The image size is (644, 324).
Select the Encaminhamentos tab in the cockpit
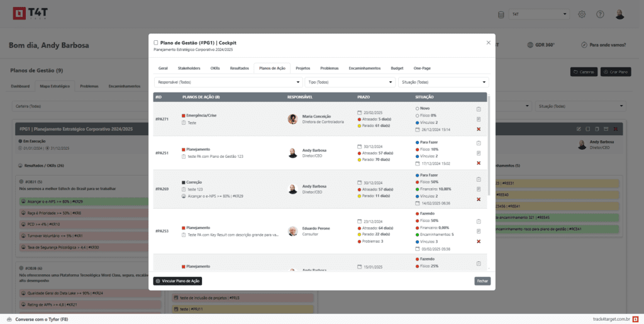tap(365, 68)
